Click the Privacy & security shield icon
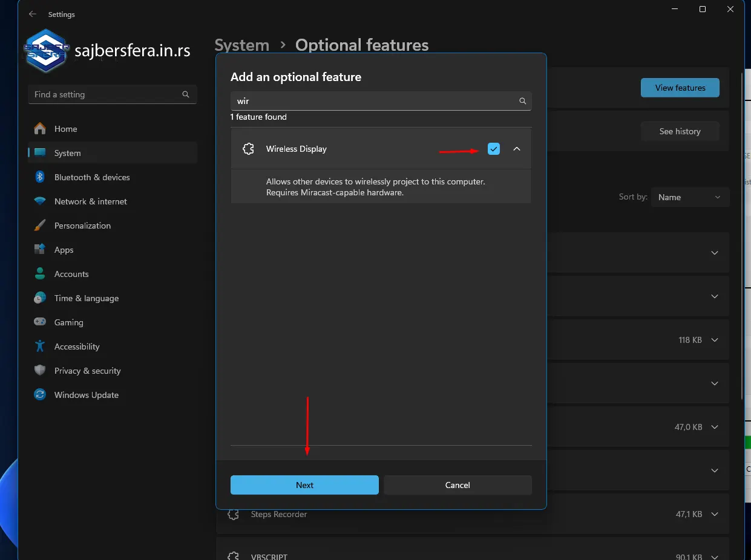The image size is (751, 560). pyautogui.click(x=40, y=371)
